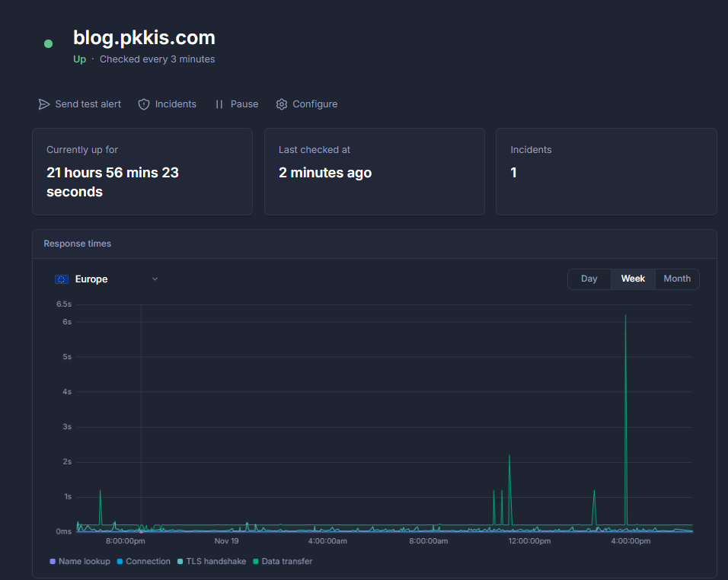This screenshot has height=580, width=728.
Task: Click the Incidents count card
Action: point(606,171)
